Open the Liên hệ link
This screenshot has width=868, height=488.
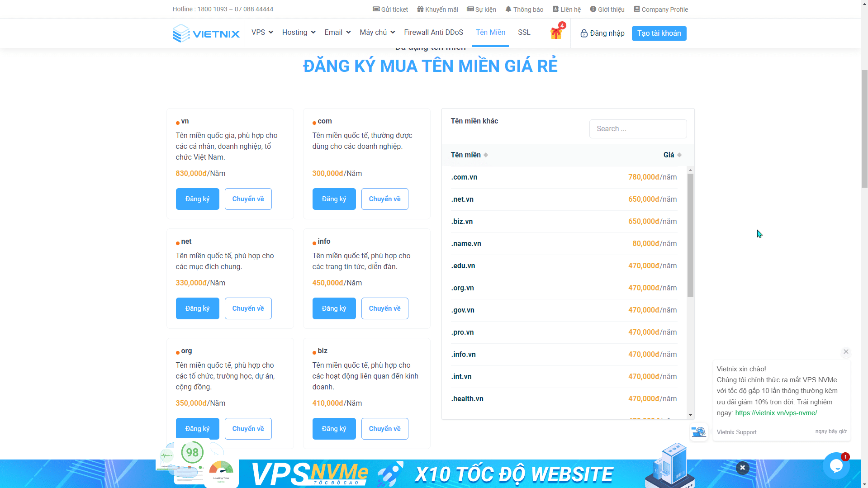567,9
